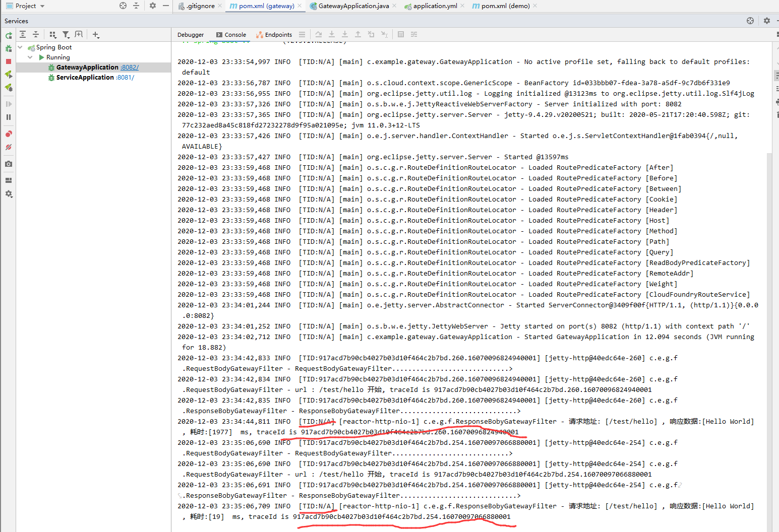Add a new service with plus icon

(x=95, y=34)
